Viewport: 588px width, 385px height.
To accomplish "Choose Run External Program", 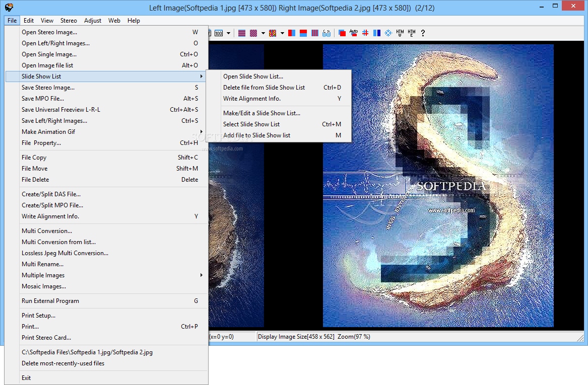I will [x=106, y=301].
